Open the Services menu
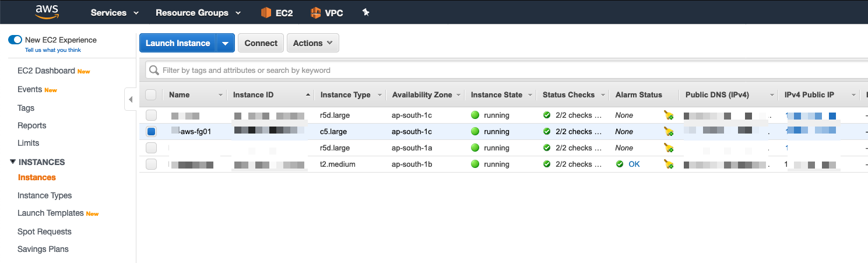 [x=115, y=12]
